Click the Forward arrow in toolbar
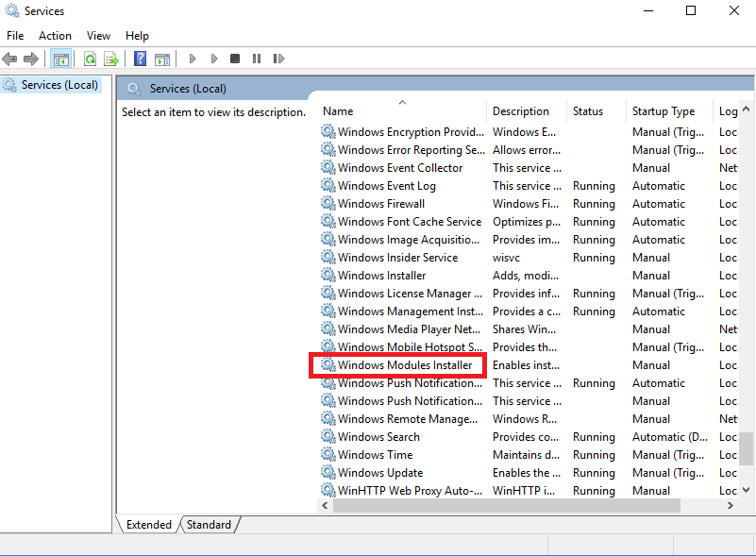The image size is (756, 556). point(31,59)
